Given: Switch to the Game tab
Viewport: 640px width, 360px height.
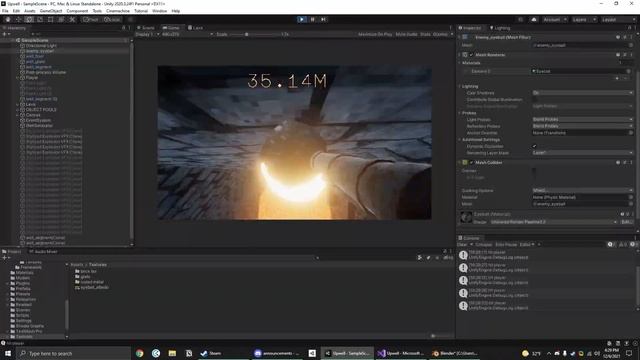Looking at the screenshot, I should [171, 28].
